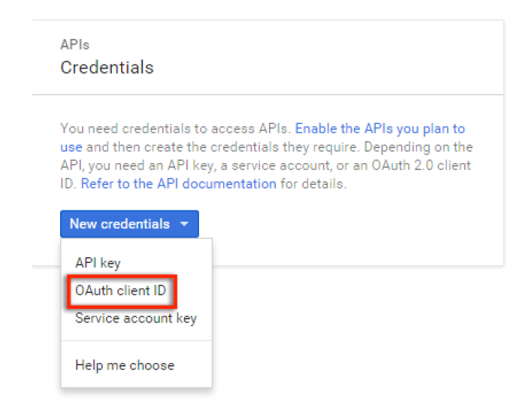Click the divider above Help me choose
Screen dimensions: 532x402
pyautogui.click(x=137, y=340)
